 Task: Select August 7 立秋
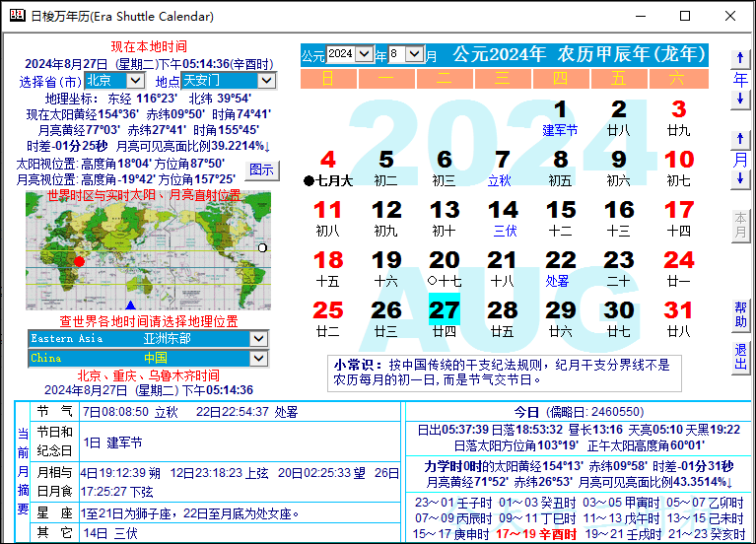pyautogui.click(x=502, y=169)
